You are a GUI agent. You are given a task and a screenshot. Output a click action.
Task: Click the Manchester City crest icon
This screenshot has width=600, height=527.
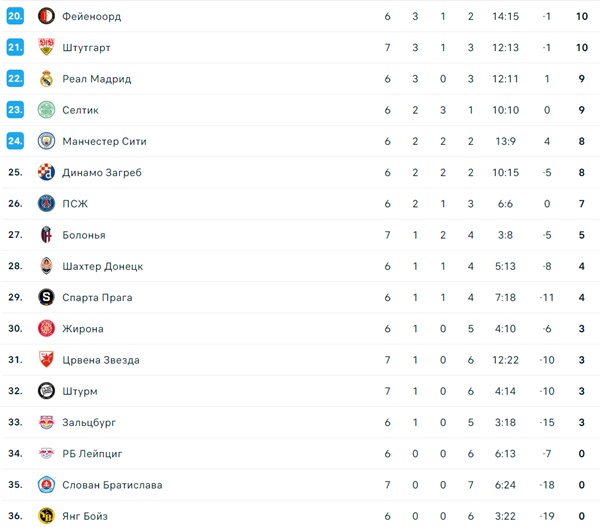pyautogui.click(x=46, y=142)
